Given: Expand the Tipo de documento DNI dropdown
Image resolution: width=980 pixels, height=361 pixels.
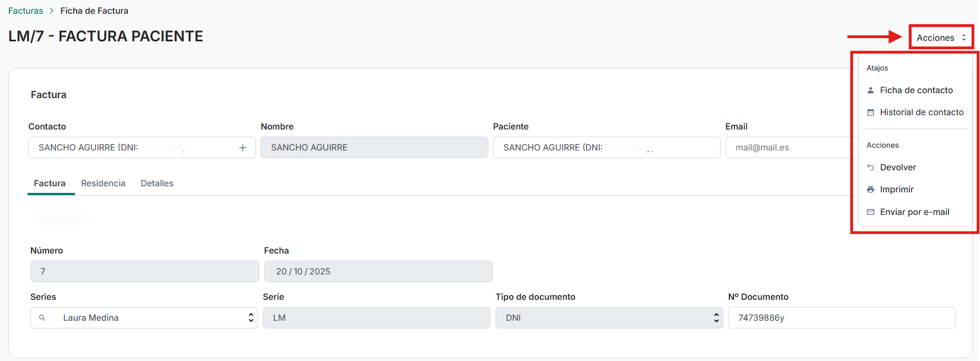Looking at the screenshot, I should click(716, 318).
